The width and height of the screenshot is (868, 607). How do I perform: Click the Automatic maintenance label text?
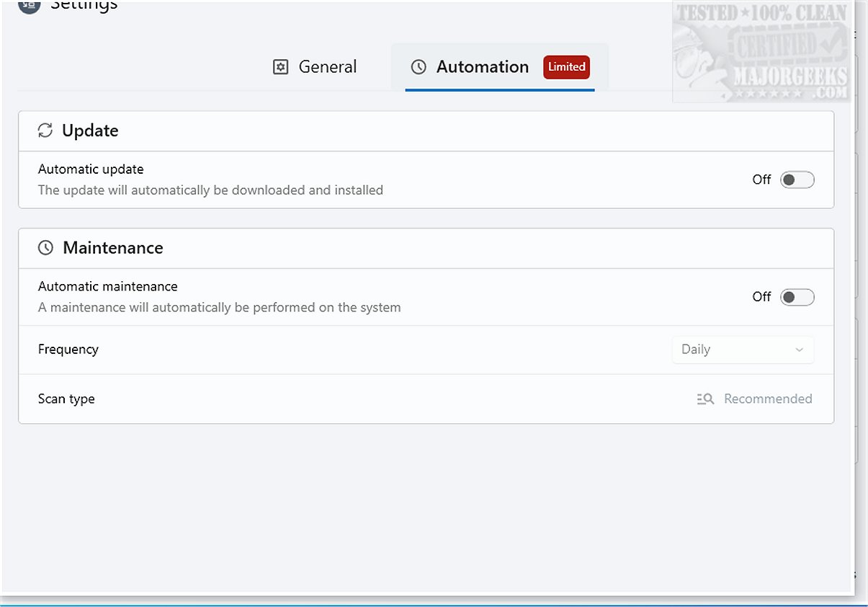coord(107,286)
